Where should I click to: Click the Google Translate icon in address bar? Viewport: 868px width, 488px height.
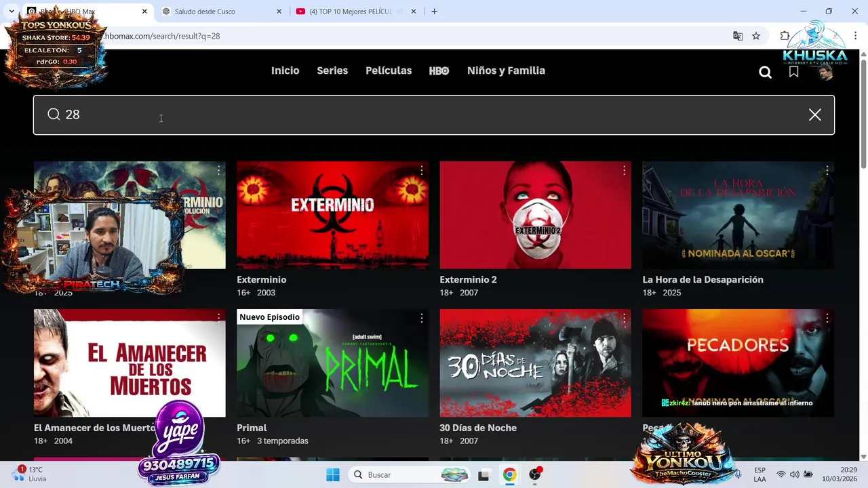pyautogui.click(x=738, y=36)
